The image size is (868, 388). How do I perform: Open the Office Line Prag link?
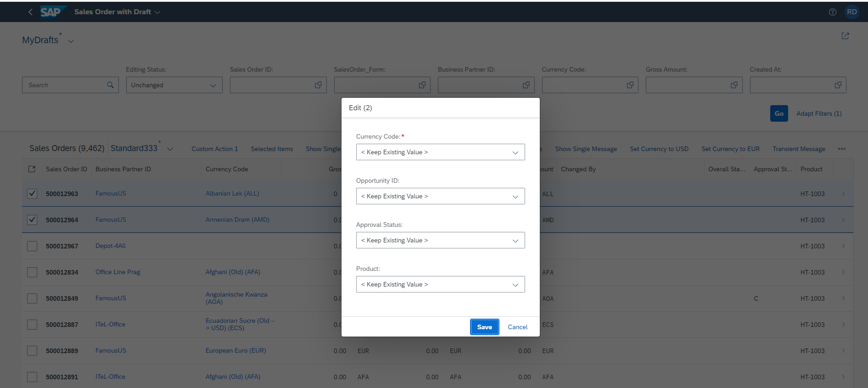(x=118, y=272)
